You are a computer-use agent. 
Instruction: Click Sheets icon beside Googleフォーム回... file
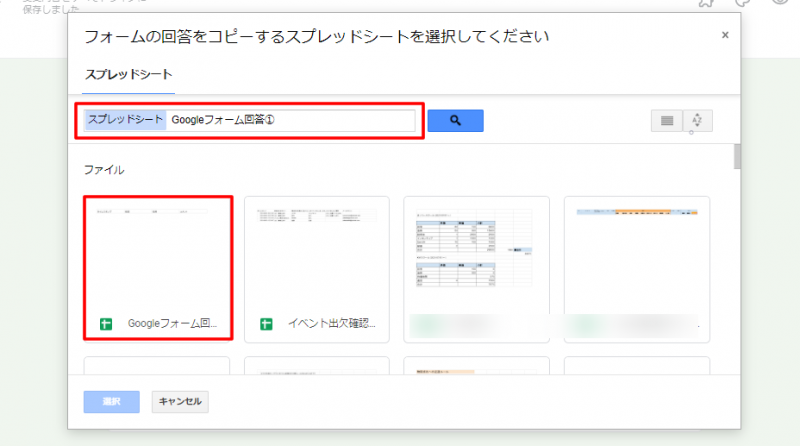coord(106,325)
